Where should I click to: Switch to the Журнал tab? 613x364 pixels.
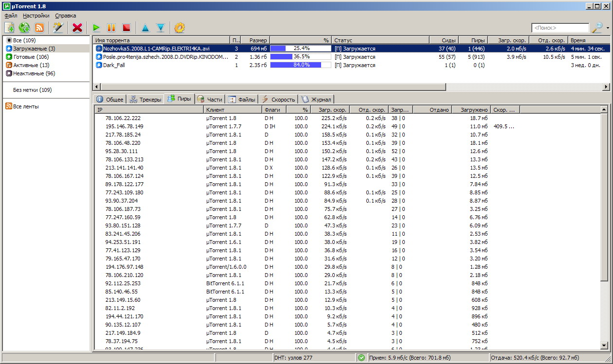pos(316,99)
